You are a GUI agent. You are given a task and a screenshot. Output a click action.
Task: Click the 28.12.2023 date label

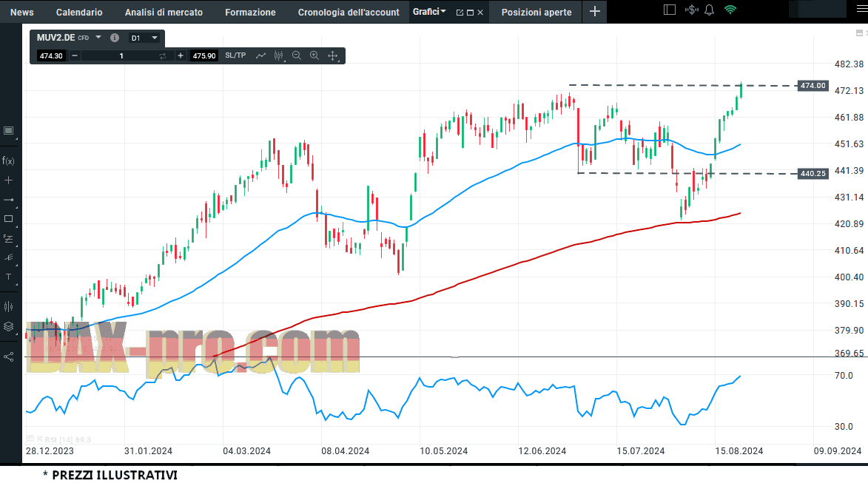(x=50, y=451)
